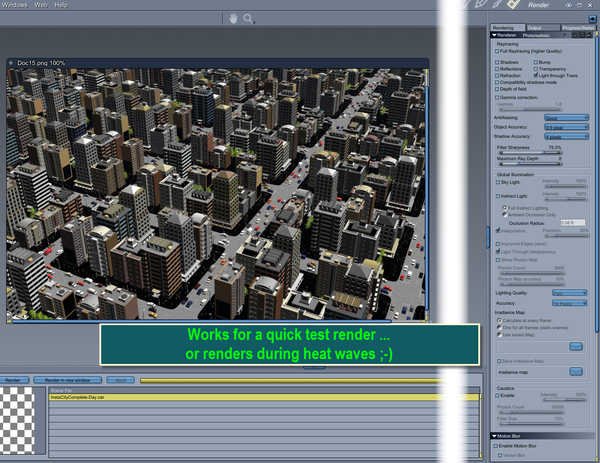Screen dimensions: 600x463
Task: Select the Zoom magnifier tool
Action: tap(249, 18)
